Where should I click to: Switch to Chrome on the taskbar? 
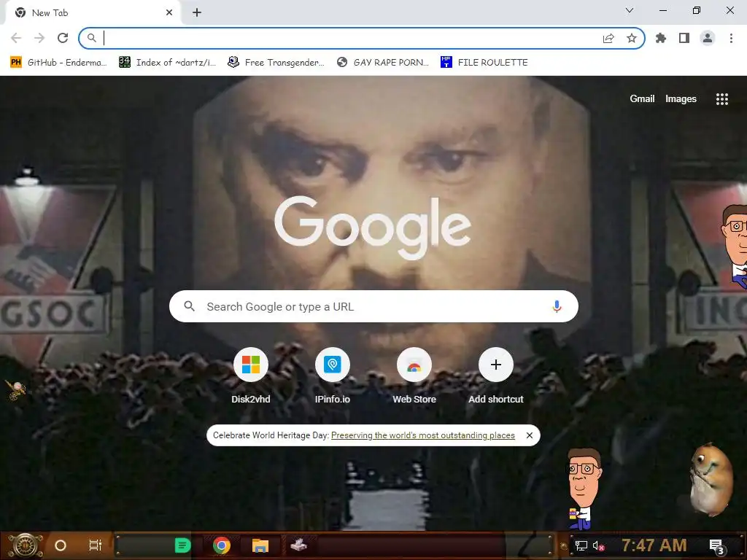[x=222, y=545]
